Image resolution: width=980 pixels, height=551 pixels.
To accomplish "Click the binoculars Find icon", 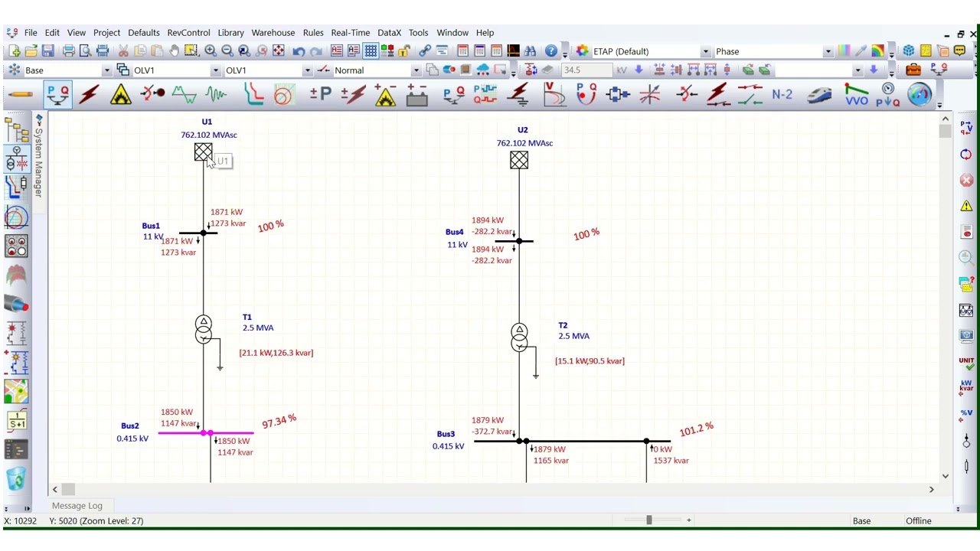I will coord(530,51).
